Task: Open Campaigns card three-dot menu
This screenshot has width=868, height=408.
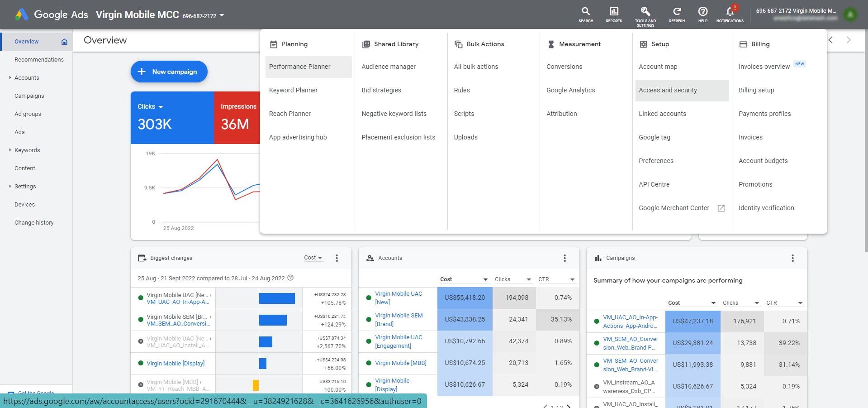Action: pos(792,258)
